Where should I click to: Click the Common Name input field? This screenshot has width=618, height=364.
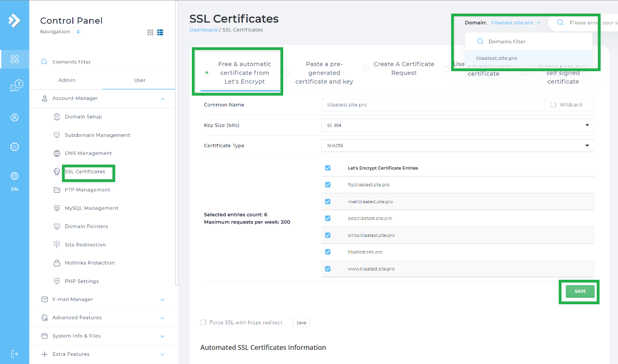tap(432, 105)
